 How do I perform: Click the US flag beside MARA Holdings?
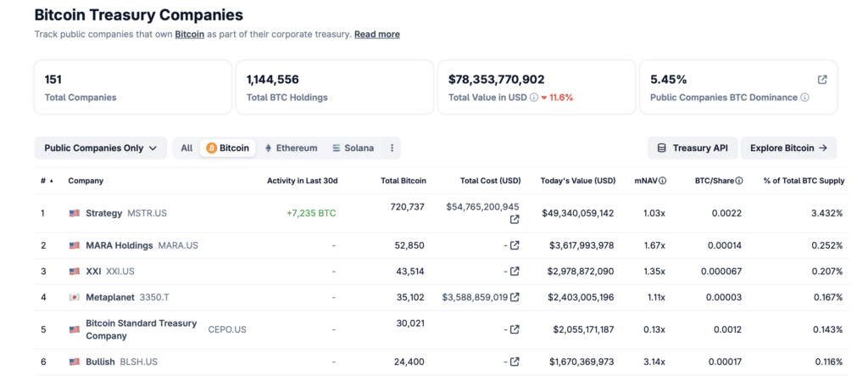[75, 245]
